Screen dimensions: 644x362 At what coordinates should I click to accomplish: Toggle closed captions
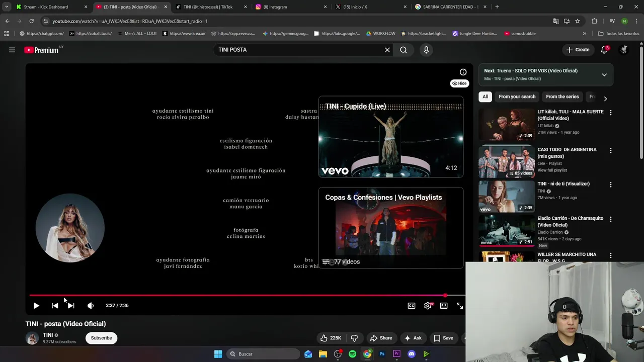(412, 305)
